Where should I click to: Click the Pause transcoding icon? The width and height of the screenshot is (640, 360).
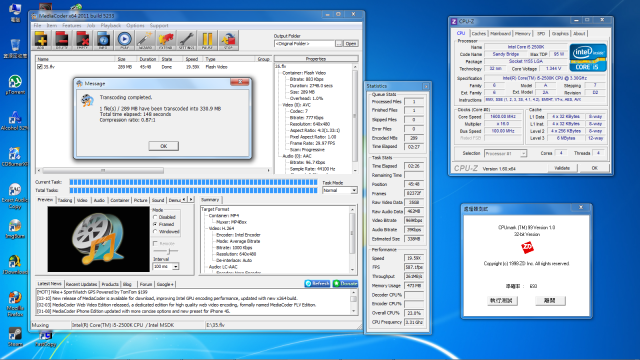point(207,40)
